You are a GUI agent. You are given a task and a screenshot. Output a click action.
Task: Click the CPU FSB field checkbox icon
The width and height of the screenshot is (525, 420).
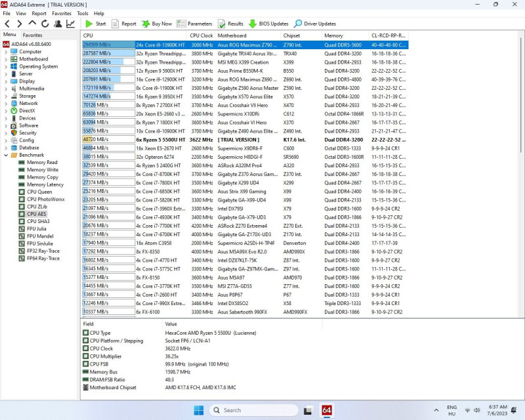coord(86,364)
